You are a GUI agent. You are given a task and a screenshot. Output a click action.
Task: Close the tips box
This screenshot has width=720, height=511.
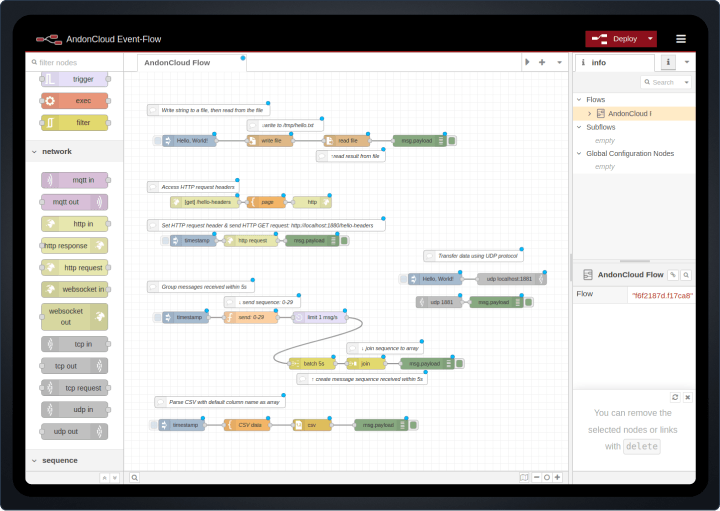pos(687,397)
